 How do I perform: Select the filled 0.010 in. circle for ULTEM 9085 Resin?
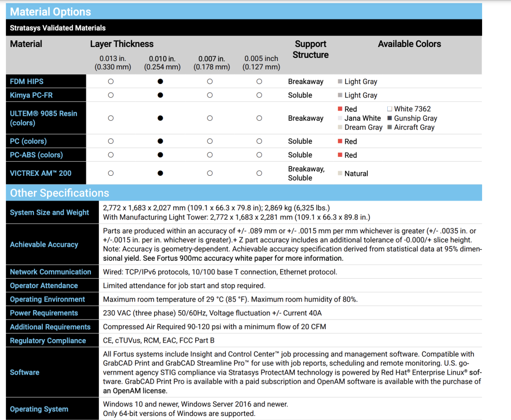point(160,118)
